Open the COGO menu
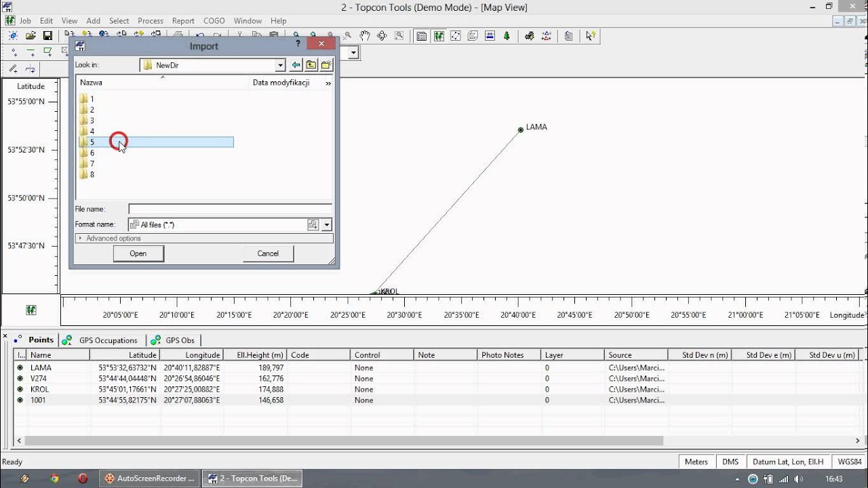The width and height of the screenshot is (868, 488). (214, 21)
